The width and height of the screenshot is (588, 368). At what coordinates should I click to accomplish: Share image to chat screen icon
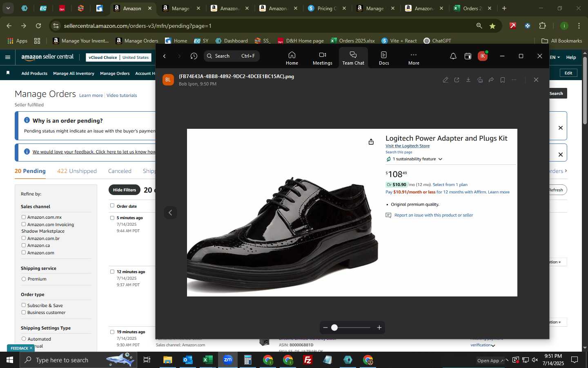[x=480, y=80]
